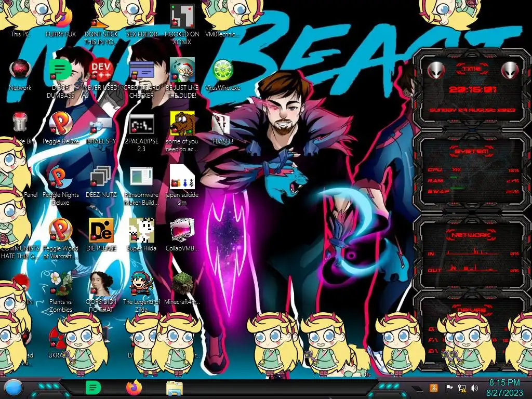Select the CollabVMB... monitor icon
The width and height of the screenshot is (532, 399).
[x=182, y=235]
